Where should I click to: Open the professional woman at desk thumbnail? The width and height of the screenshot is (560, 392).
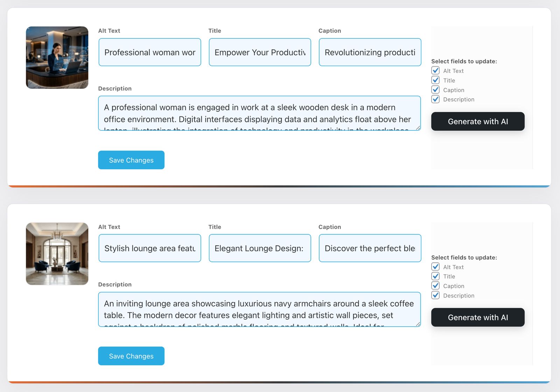coord(57,58)
